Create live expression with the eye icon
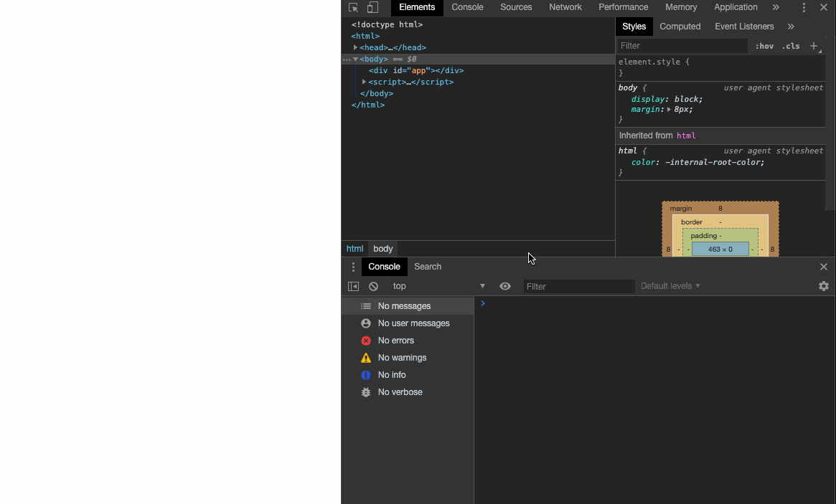Viewport: 836px width, 504px height. tap(505, 286)
